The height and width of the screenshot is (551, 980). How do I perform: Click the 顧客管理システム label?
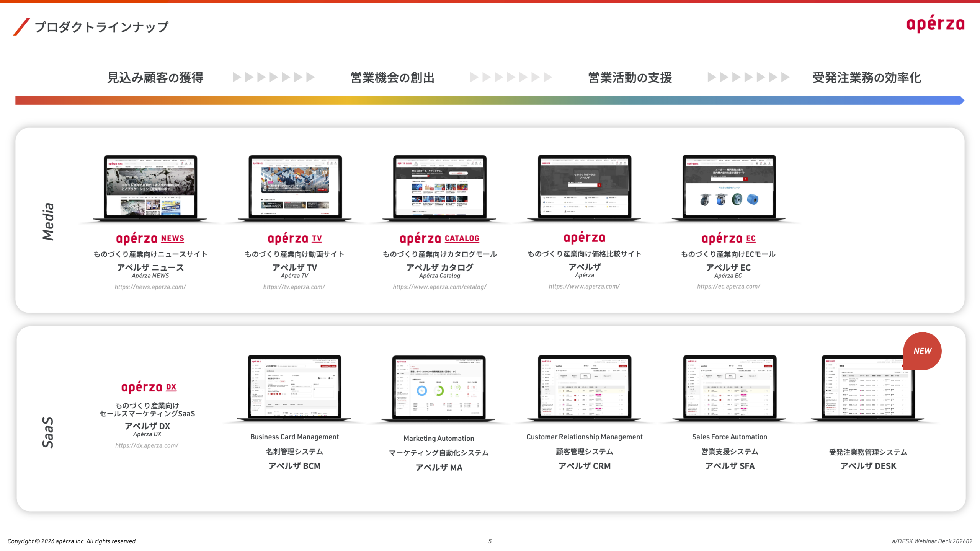584,452
